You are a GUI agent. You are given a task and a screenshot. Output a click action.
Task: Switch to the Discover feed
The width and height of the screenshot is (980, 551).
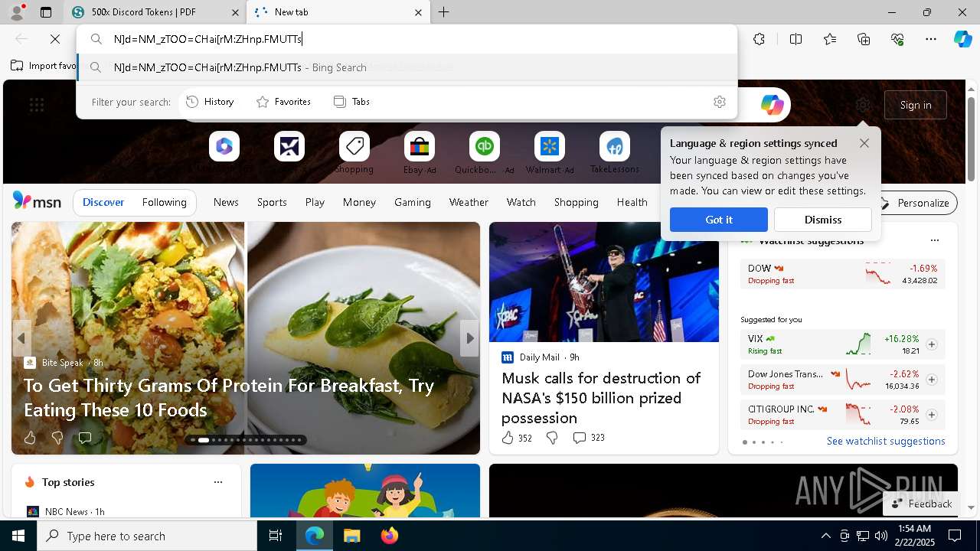tap(103, 203)
